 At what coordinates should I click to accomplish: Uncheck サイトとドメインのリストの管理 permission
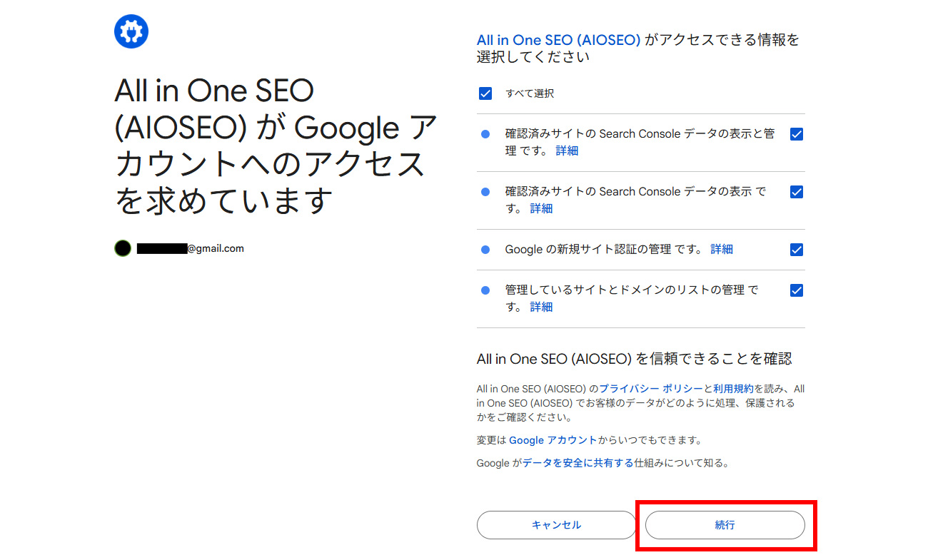click(x=796, y=290)
